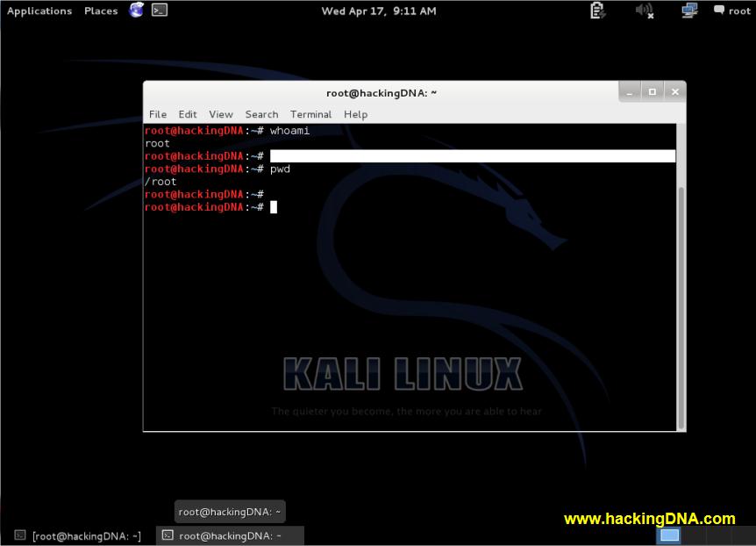This screenshot has width=756, height=546.
Task: Open the root user menu
Action: click(x=739, y=11)
